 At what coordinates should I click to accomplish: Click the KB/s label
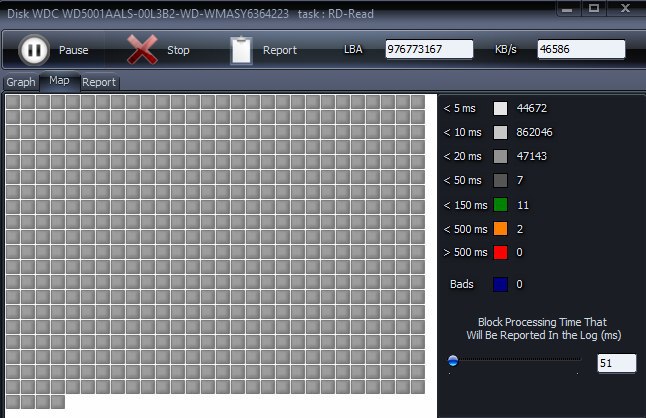(506, 49)
